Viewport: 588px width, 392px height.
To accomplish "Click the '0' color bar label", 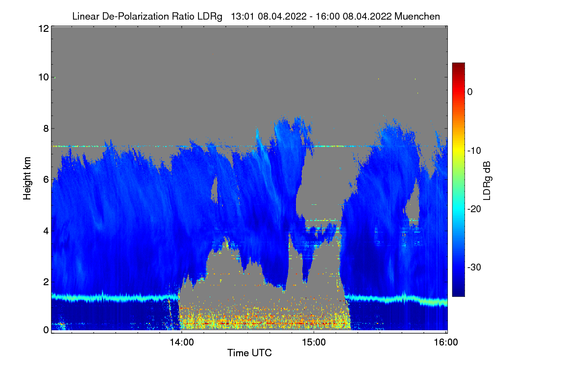I will coord(470,92).
